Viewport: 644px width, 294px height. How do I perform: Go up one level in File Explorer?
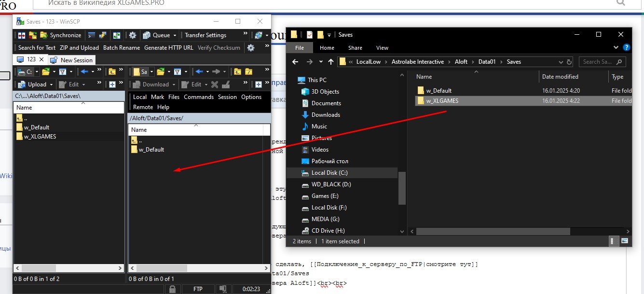(x=330, y=62)
